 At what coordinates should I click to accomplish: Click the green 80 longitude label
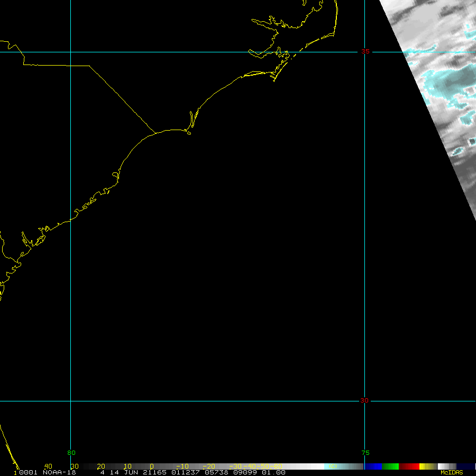click(71, 453)
